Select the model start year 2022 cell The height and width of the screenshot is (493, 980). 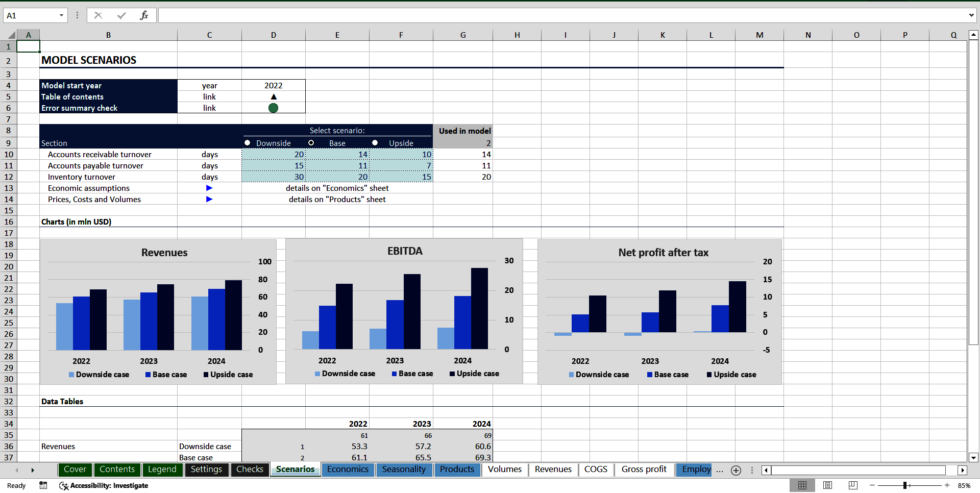coord(274,86)
